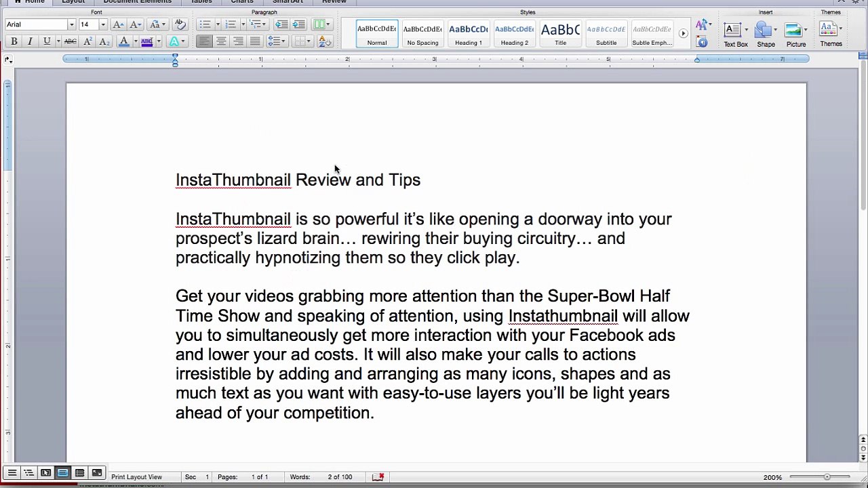This screenshot has width=868, height=488.
Task: Expand the bulleted list style arrow
Action: 217,24
